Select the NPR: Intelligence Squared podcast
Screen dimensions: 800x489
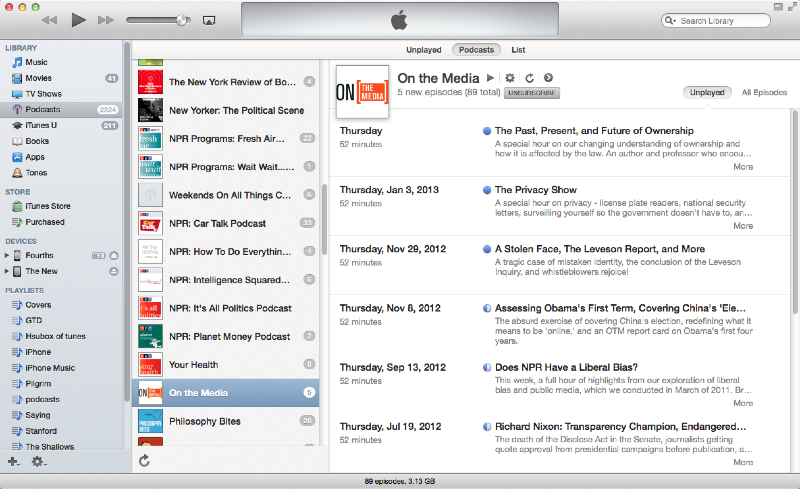tap(226, 280)
